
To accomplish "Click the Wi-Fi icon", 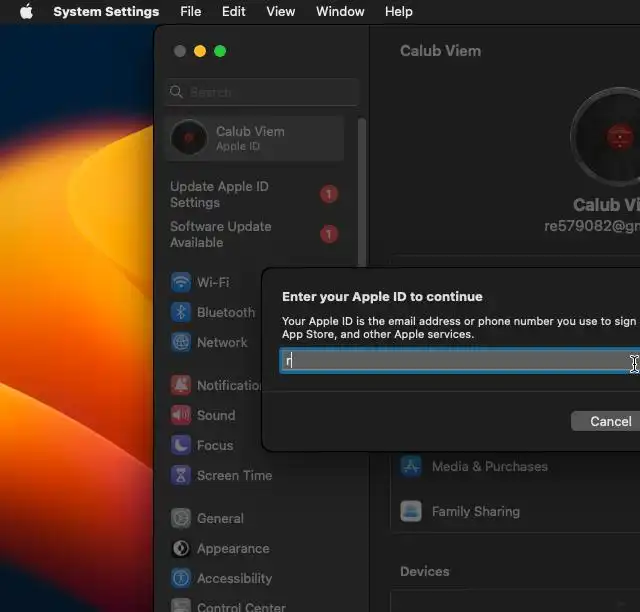I will 181,282.
